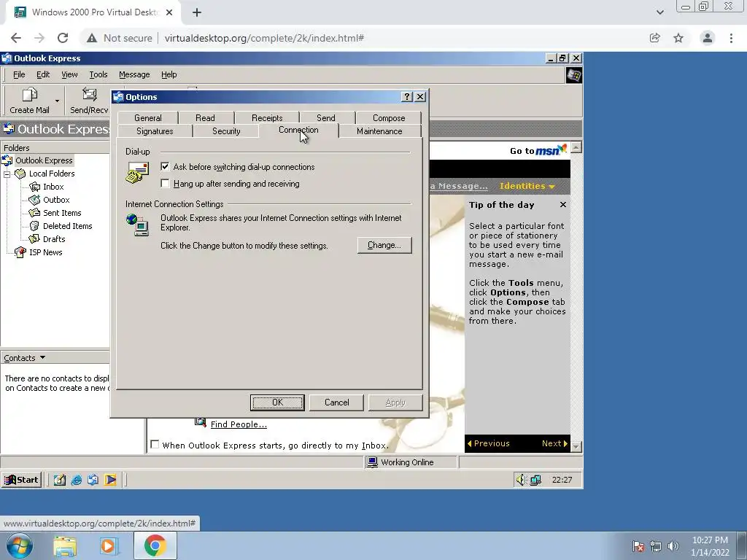Reload the browser page
Image resolution: width=747 pixels, height=560 pixels.
[x=63, y=38]
